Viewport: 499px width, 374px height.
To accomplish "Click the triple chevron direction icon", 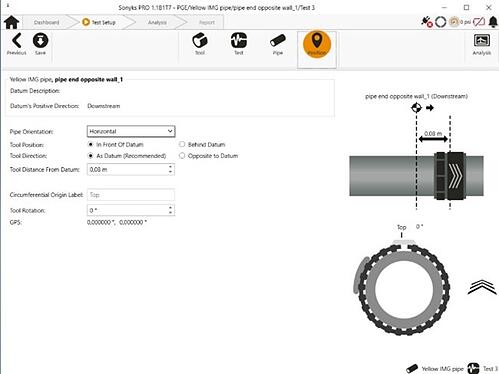I will click(482, 287).
